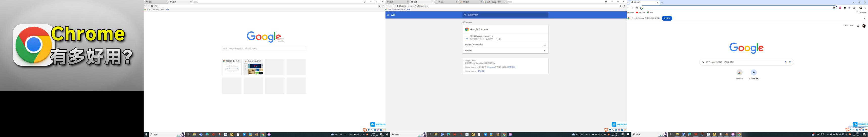Open Gmail bookmark in bookmarks bar
Viewport: 868px width, 137px height.
[630, 12]
